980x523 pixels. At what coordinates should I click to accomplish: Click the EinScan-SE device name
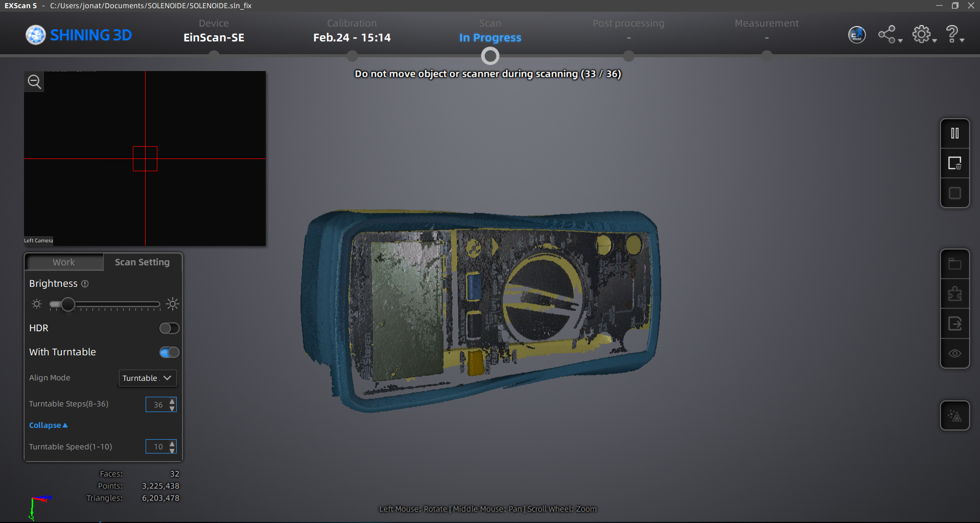214,38
